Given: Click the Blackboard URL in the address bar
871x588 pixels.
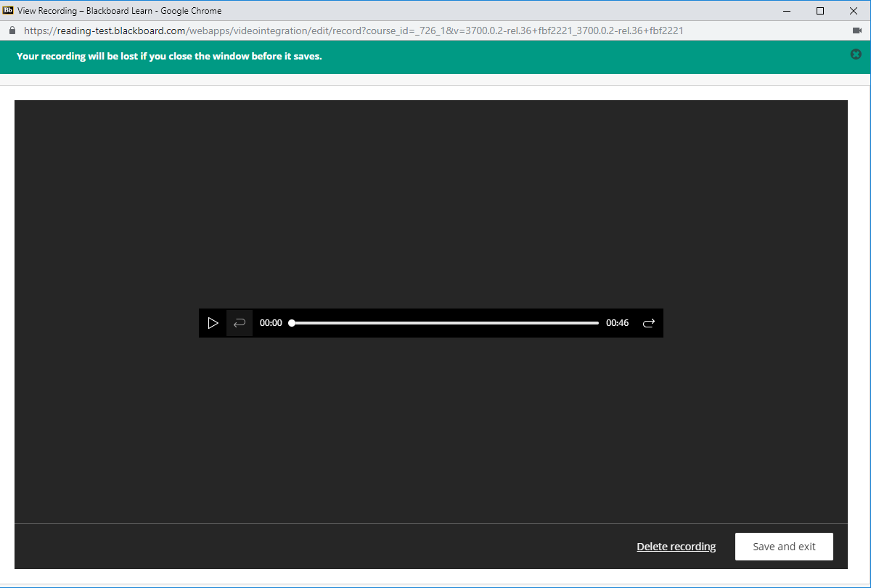Looking at the screenshot, I should click(x=353, y=31).
